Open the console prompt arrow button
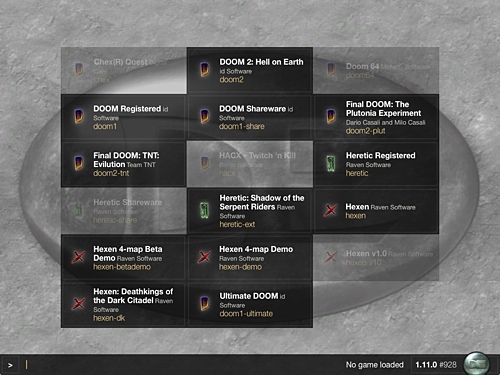Screen dimensions: 500x375 coord(10,365)
